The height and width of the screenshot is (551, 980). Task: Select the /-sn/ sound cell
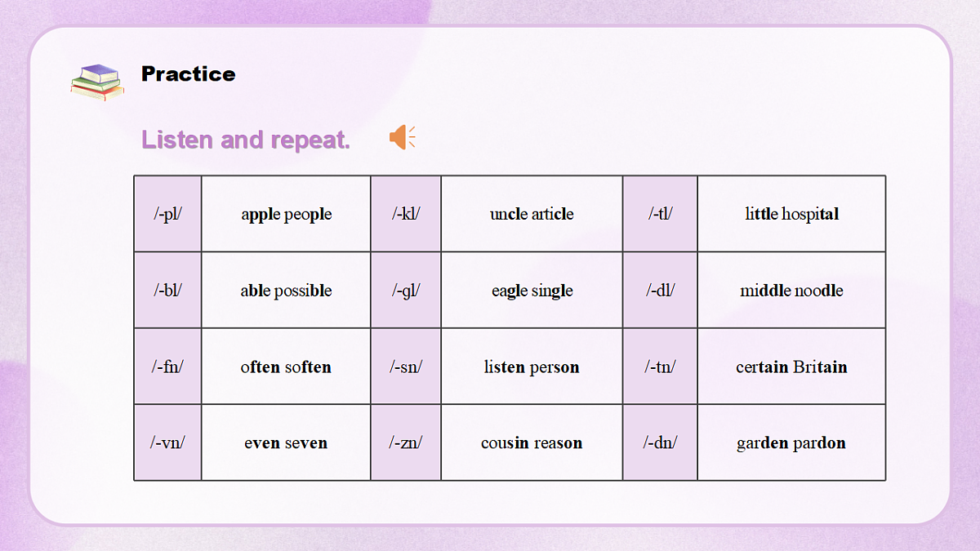click(x=406, y=367)
